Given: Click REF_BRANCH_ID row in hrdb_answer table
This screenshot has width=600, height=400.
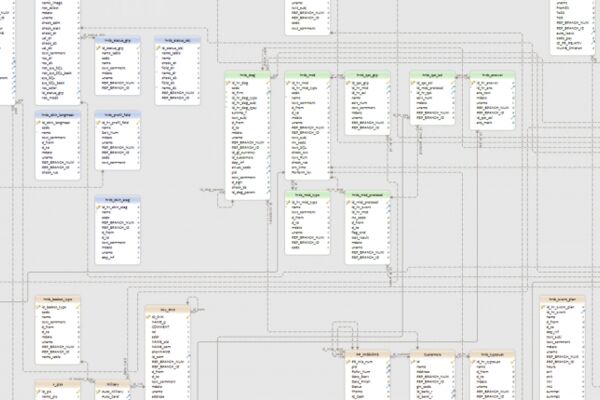Looking at the screenshot, I should [492, 113].
